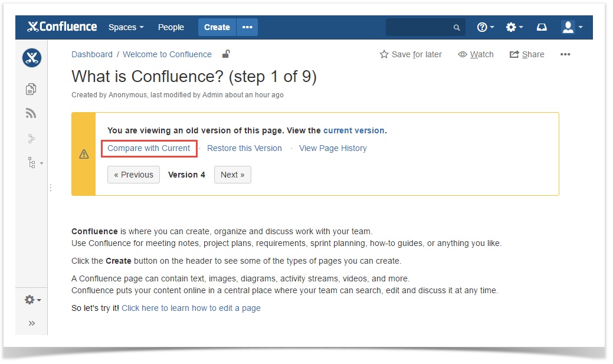Open the current version link
The height and width of the screenshot is (364, 613).
[353, 130]
